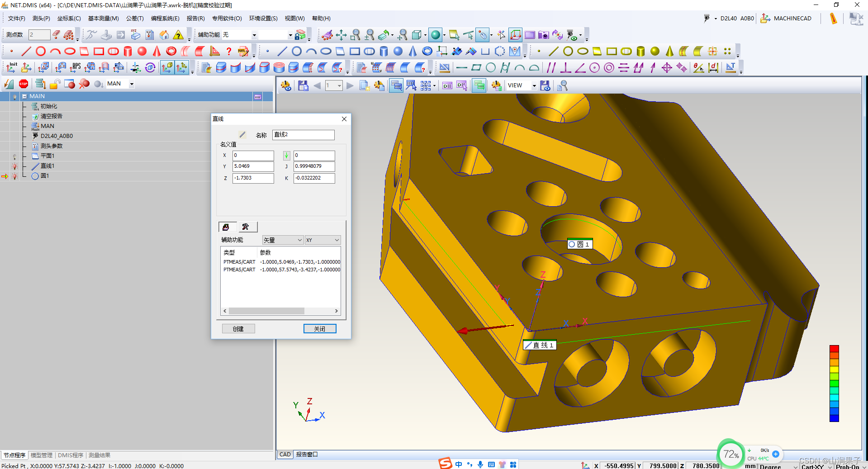Toggle the light bulb for 直线1
Image resolution: width=868 pixels, height=469 pixels.
pyautogui.click(x=14, y=166)
